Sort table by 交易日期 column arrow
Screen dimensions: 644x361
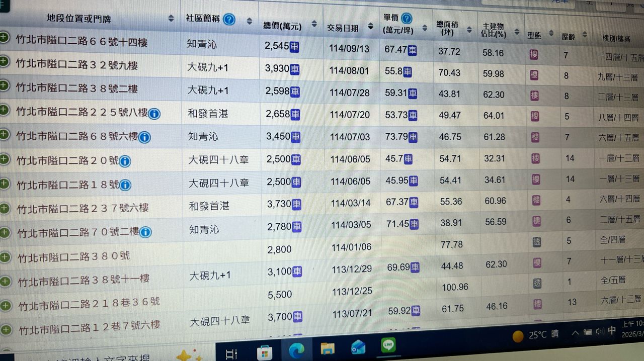(x=371, y=27)
